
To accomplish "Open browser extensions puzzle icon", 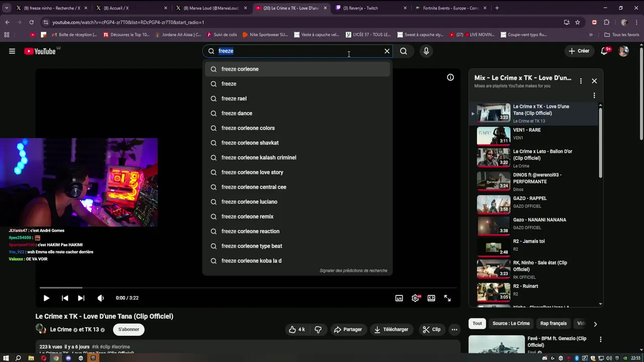I will (607, 22).
